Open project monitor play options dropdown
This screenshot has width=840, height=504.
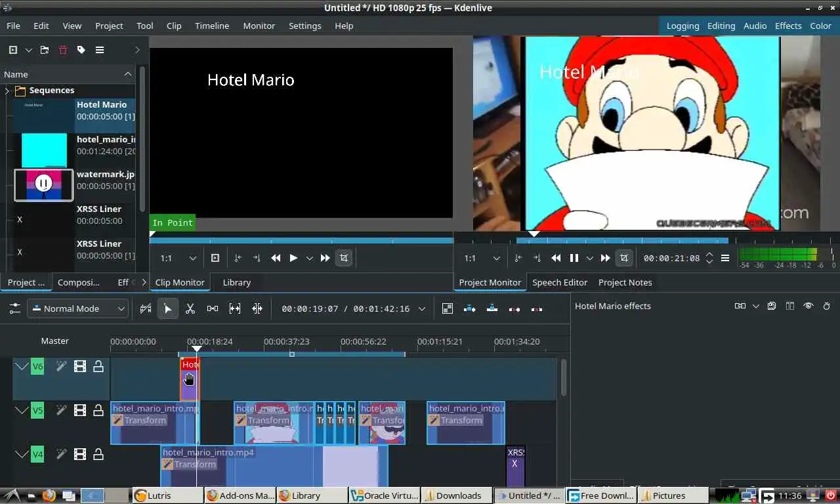[x=589, y=258]
